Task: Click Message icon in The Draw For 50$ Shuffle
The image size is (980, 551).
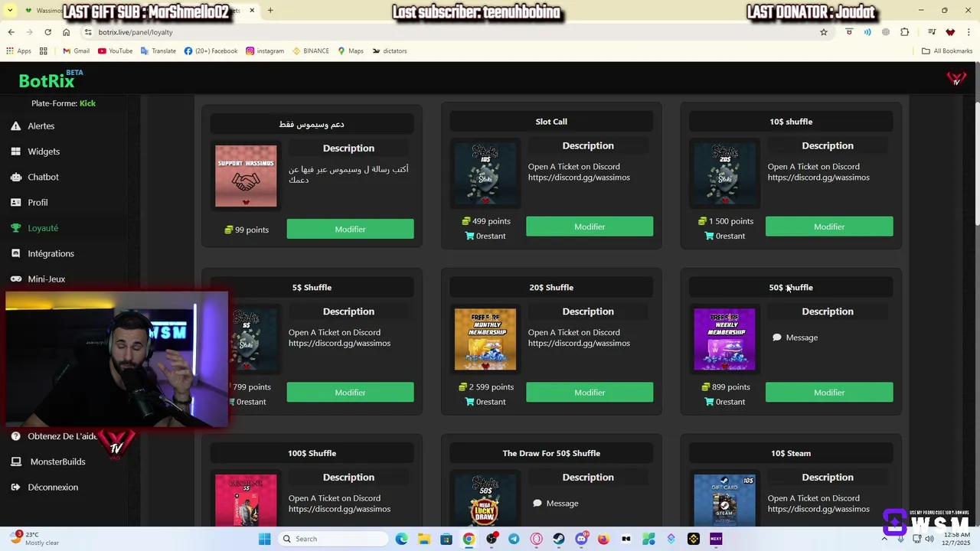Action: point(537,504)
